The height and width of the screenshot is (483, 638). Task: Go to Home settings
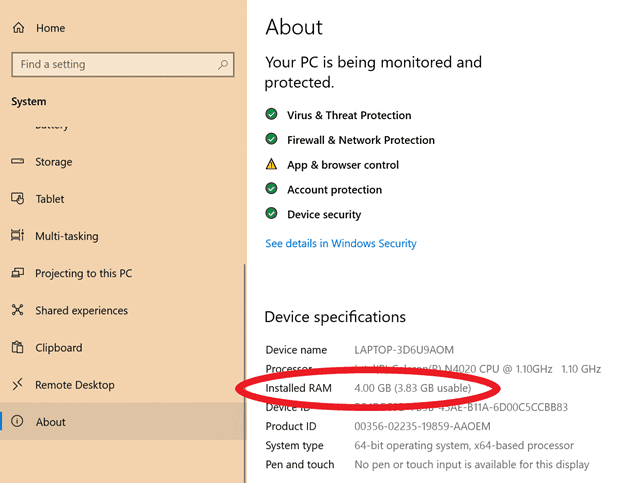click(x=50, y=28)
